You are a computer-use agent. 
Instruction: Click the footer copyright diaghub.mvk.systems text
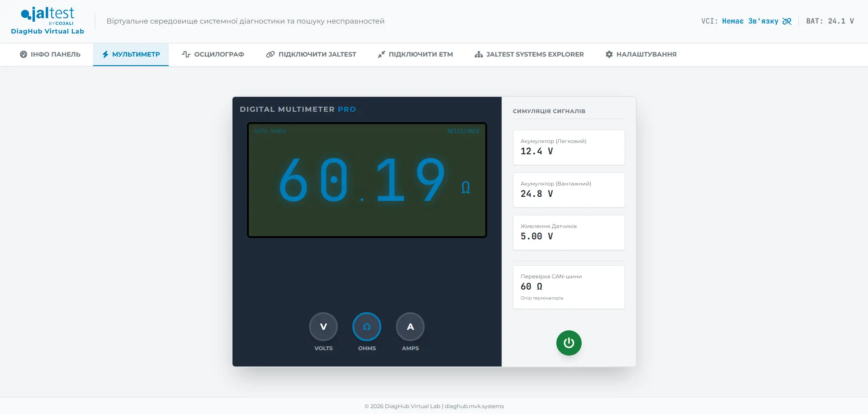pos(434,406)
